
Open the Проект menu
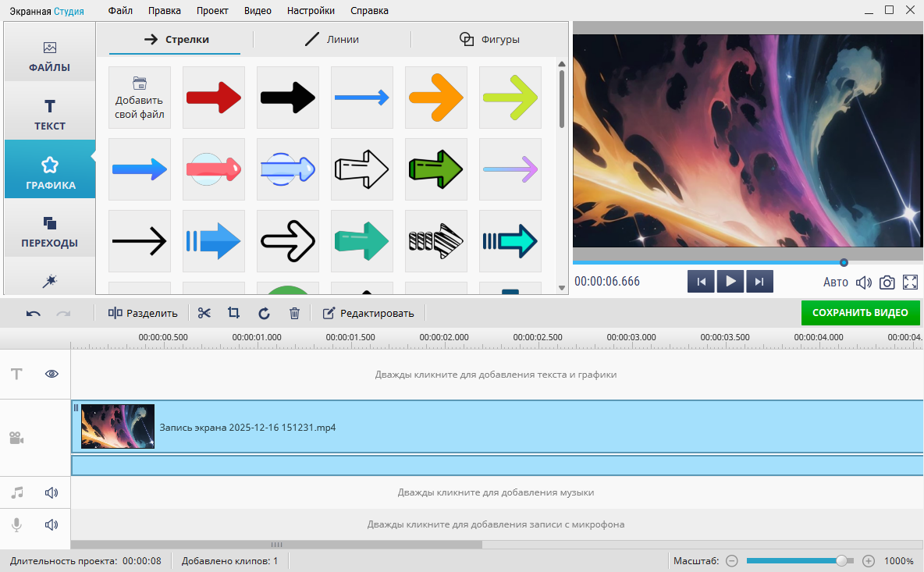212,11
